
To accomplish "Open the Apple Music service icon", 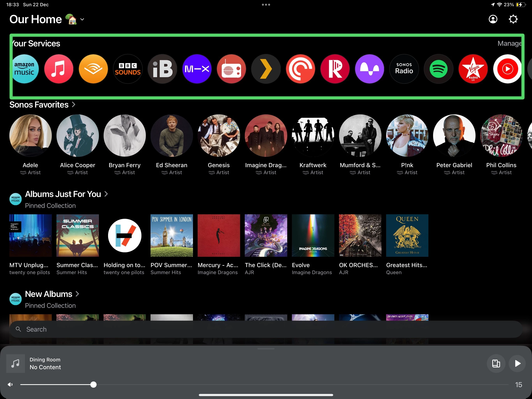I will point(59,69).
